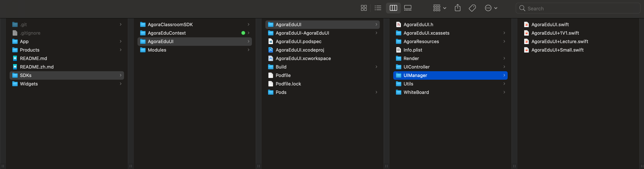Select the Build folder label
The height and width of the screenshot is (169, 644).
281,67
